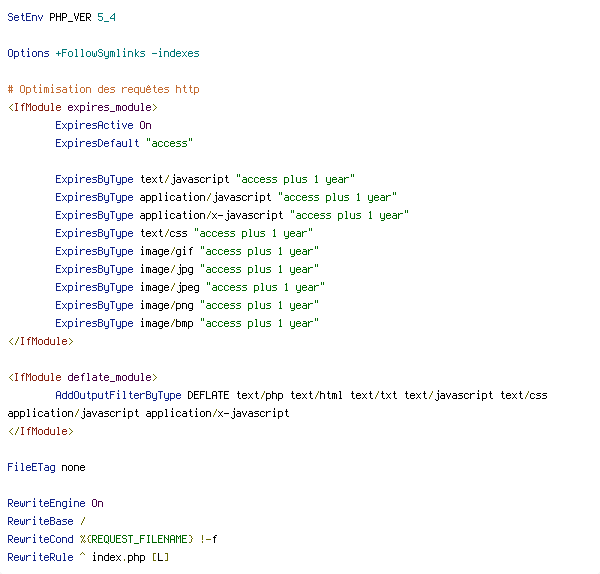Screen dimensions: 600x574
Task: Select the string "access" after ExpiresDefault
Action: click(x=170, y=143)
